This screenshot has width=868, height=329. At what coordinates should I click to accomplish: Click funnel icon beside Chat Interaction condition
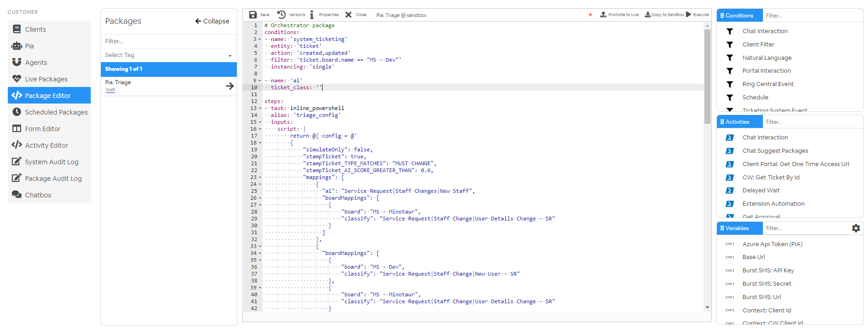(x=730, y=31)
